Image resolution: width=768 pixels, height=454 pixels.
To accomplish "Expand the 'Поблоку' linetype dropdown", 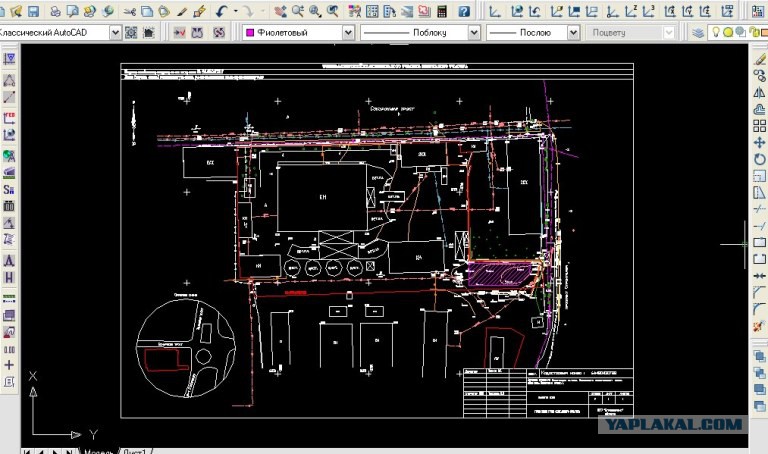I will 474,33.
